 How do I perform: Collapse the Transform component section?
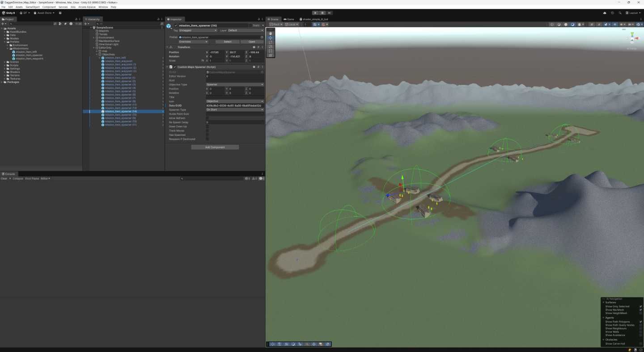point(167,47)
